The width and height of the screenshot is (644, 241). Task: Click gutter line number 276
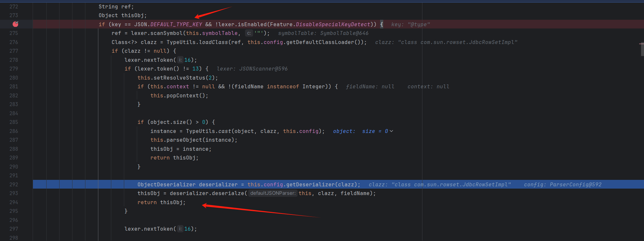(14, 42)
